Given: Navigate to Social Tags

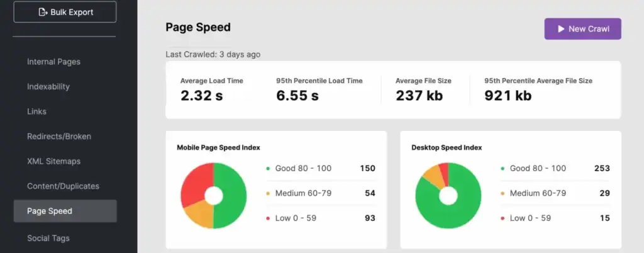Looking at the screenshot, I should click(48, 238).
